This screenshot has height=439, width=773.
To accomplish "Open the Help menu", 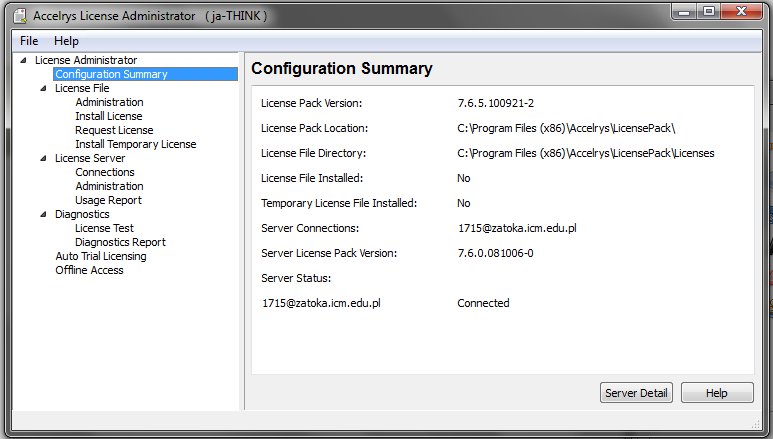I will pos(66,41).
